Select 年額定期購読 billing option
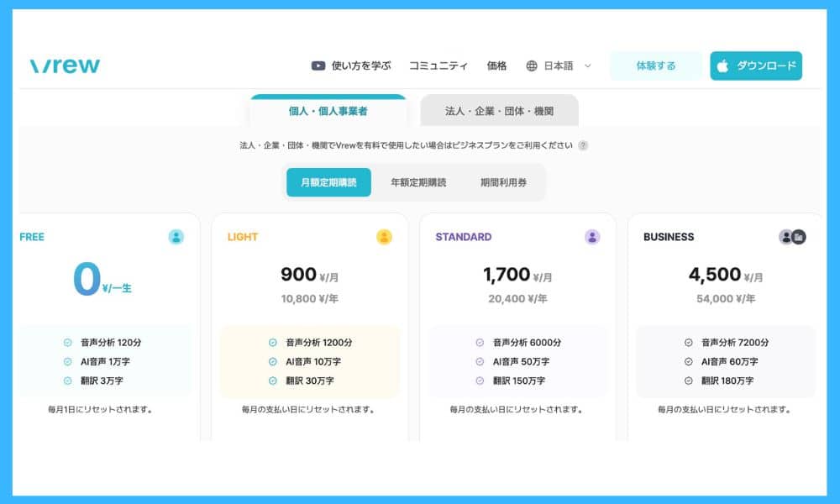This screenshot has width=840, height=504. coord(418,182)
